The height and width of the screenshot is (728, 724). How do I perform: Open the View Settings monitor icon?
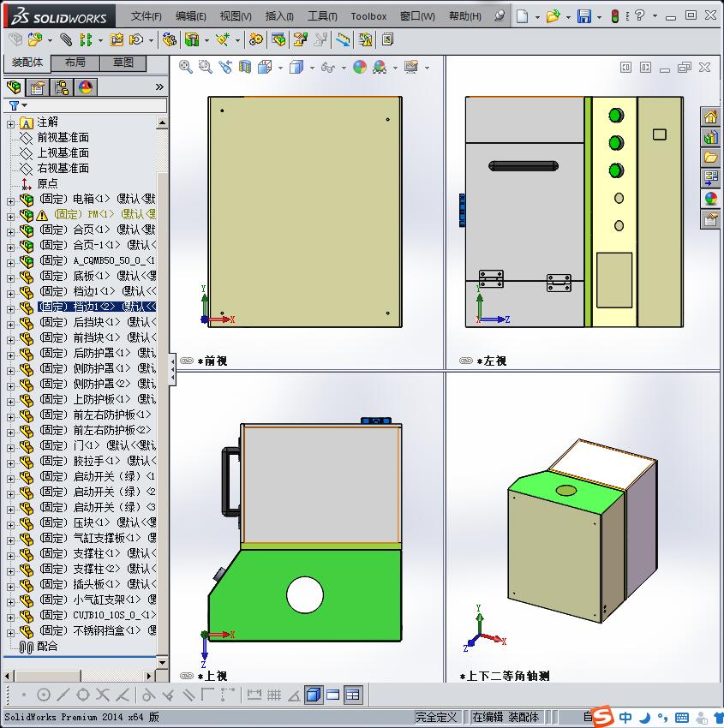[x=411, y=67]
